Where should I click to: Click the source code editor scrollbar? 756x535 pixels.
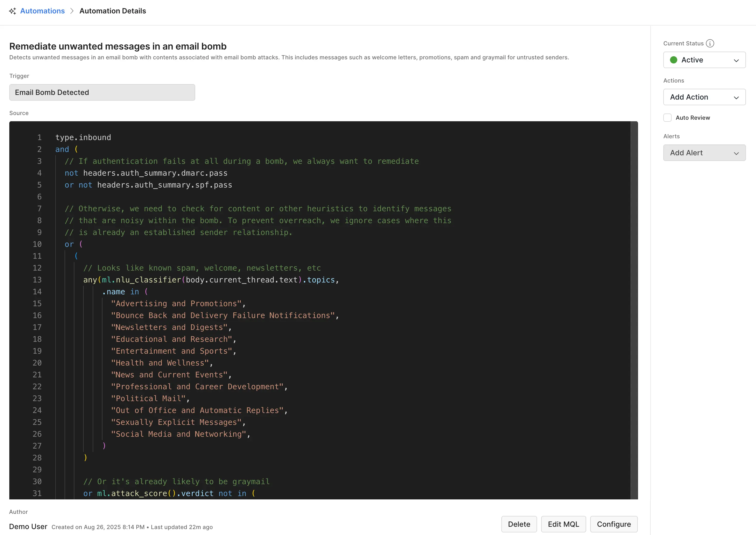(x=634, y=310)
